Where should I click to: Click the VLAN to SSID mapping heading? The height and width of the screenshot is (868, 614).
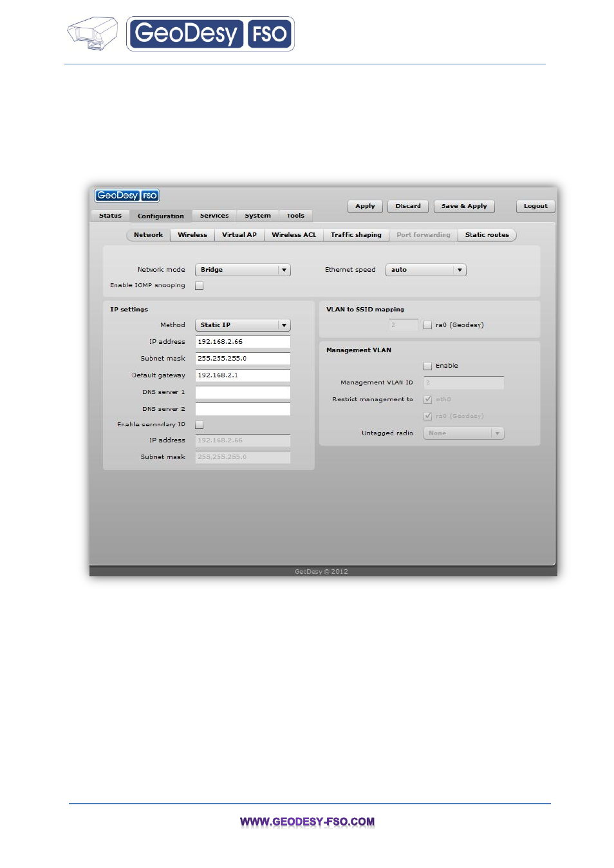365,310
